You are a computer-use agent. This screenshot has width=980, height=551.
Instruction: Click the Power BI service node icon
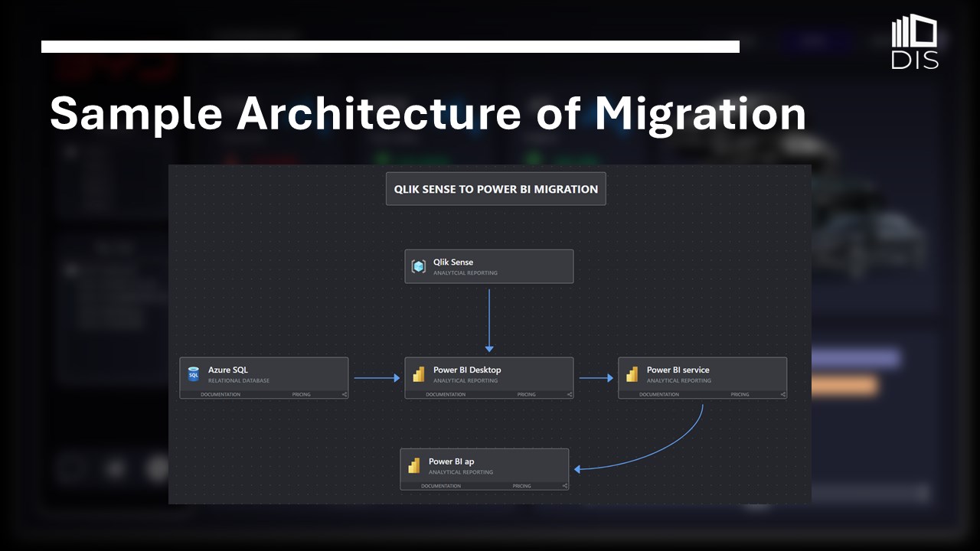click(x=632, y=374)
